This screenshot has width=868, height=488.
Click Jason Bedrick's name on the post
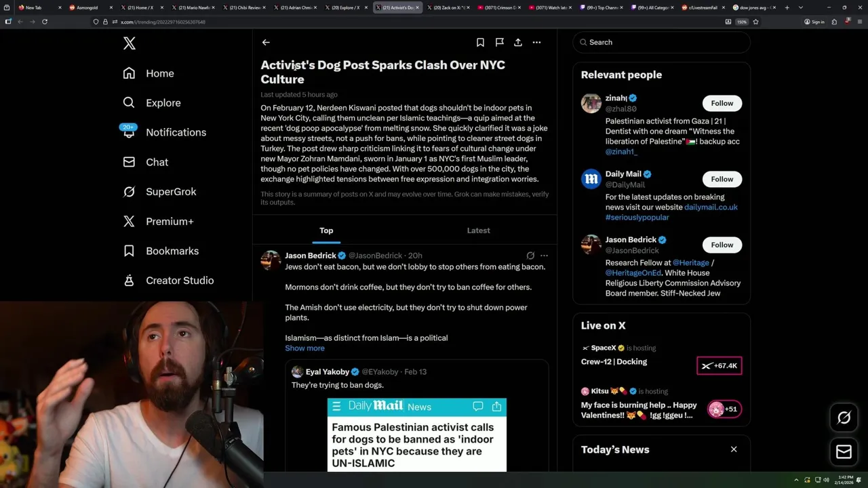(311, 256)
